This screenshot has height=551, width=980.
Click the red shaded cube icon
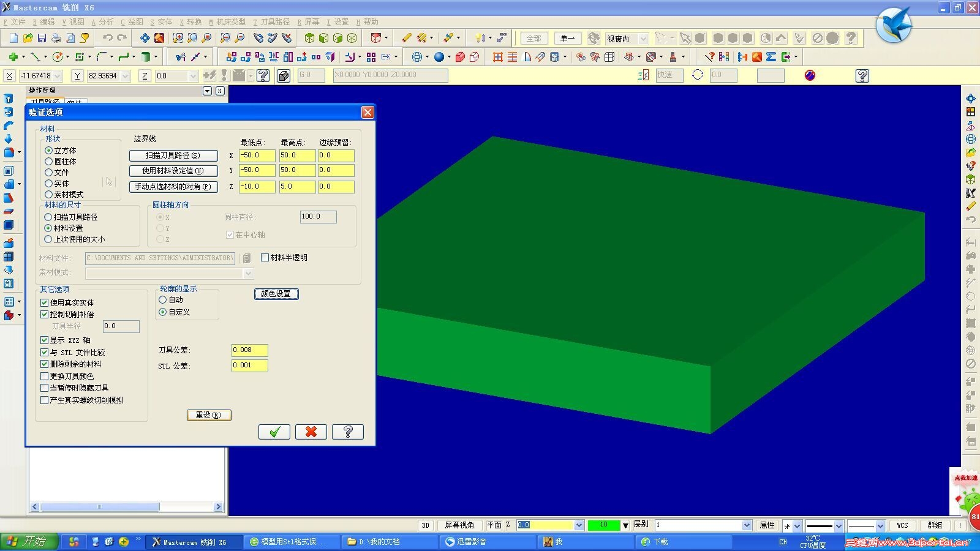tap(460, 57)
